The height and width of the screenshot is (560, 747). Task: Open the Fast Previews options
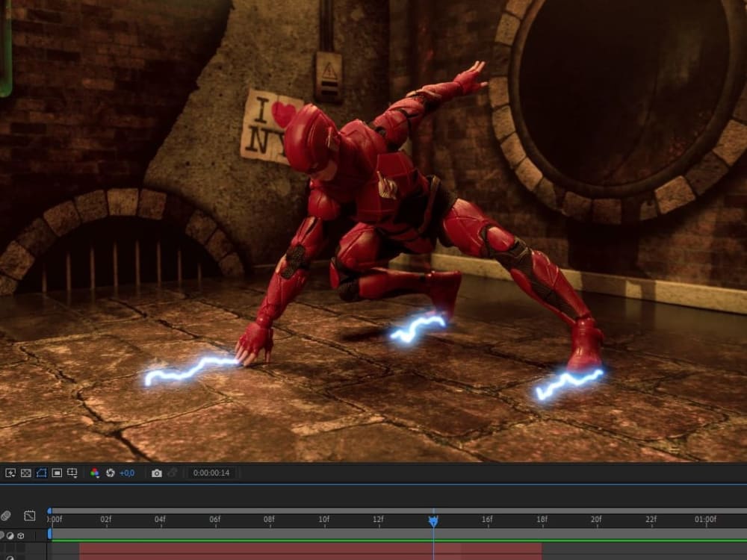pos(10,473)
